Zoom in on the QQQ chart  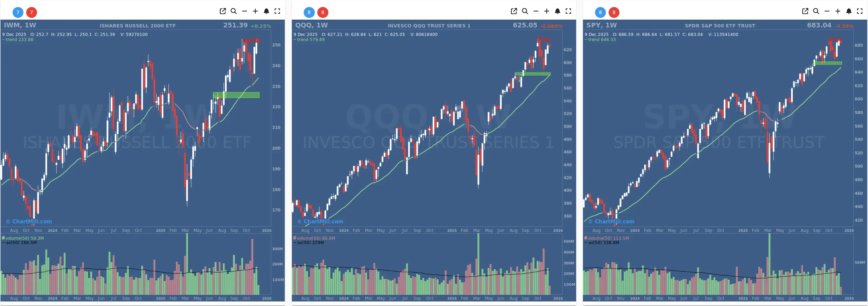[x=546, y=11]
